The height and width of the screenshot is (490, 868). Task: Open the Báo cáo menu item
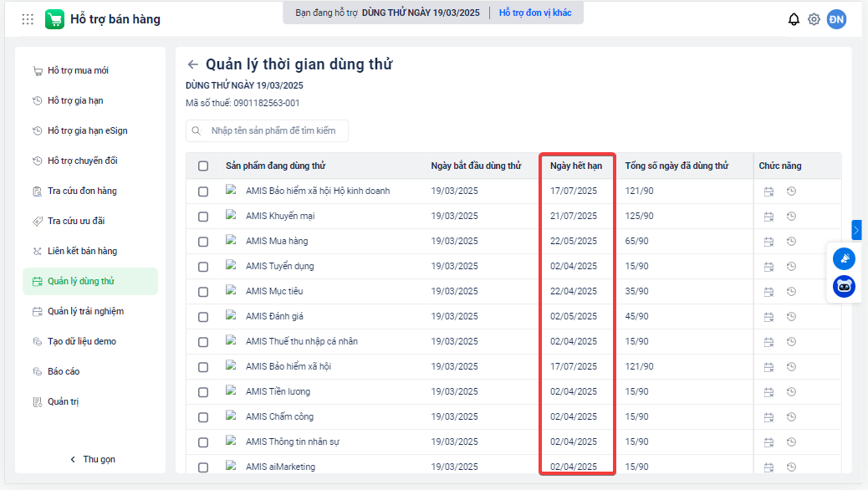(x=90, y=371)
